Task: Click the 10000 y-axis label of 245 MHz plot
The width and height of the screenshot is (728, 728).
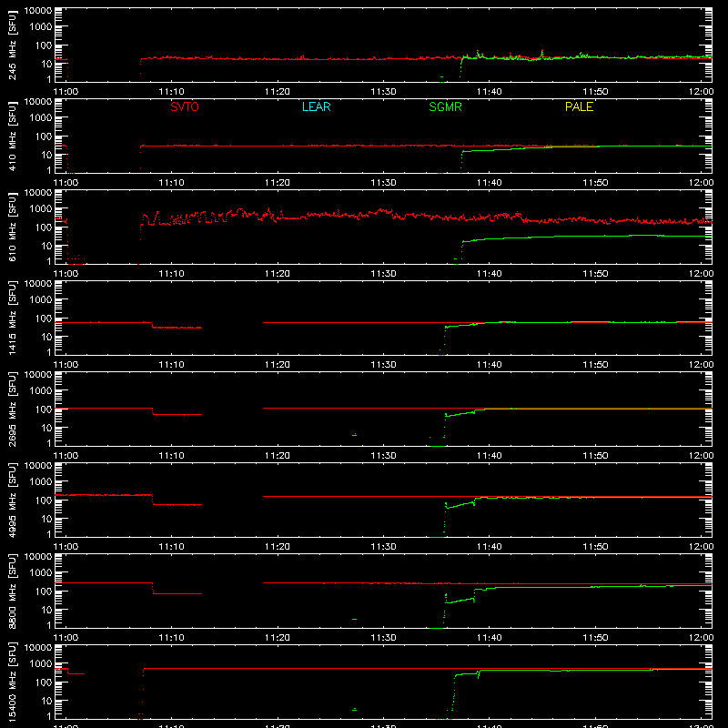Action: tap(38, 10)
